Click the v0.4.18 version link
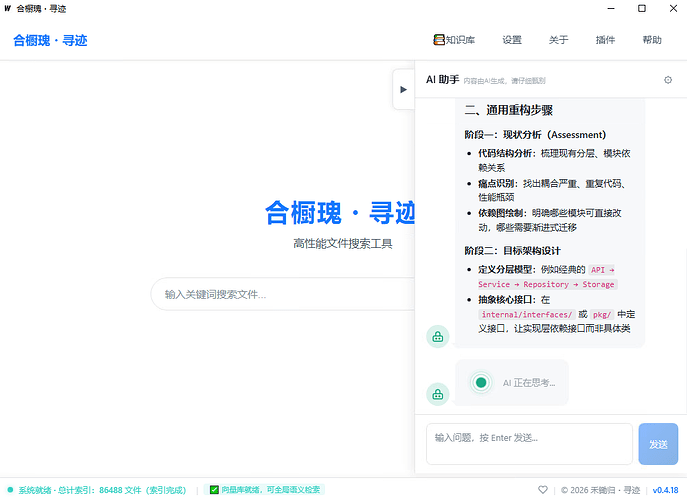The image size is (687, 500). tap(665, 490)
